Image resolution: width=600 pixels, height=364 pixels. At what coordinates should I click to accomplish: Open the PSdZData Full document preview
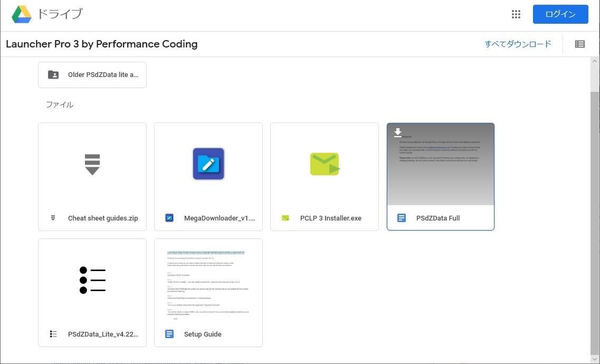[441, 165]
